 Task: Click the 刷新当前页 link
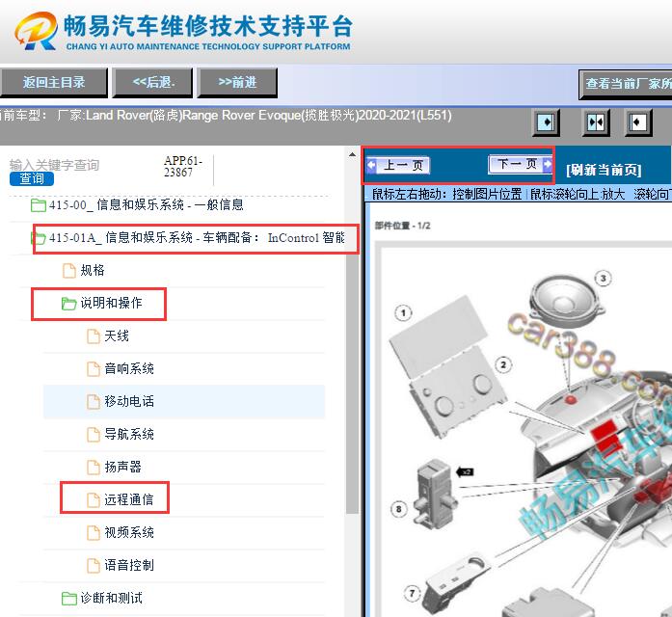[x=604, y=170]
